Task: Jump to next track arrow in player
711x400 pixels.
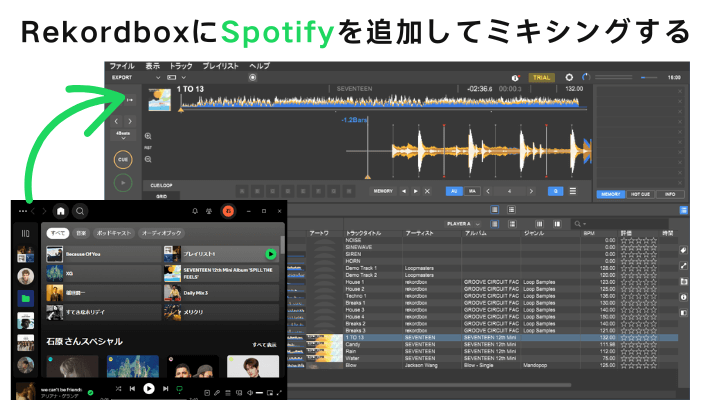Action: coord(130,121)
